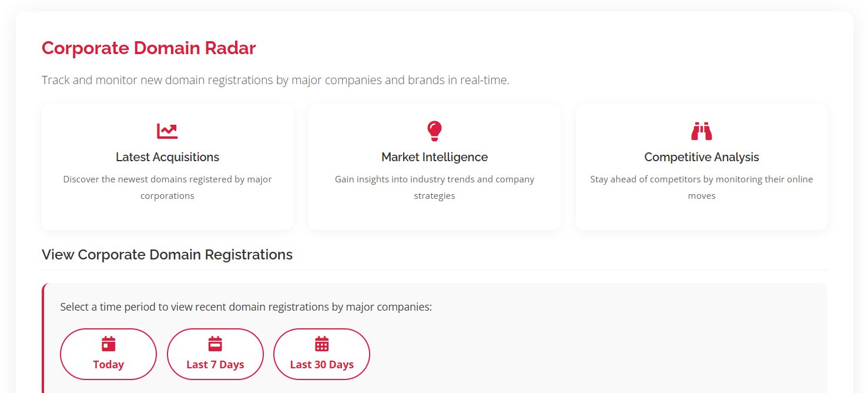
Task: Click the Latest Acquisitions chart icon
Action: pyautogui.click(x=167, y=131)
